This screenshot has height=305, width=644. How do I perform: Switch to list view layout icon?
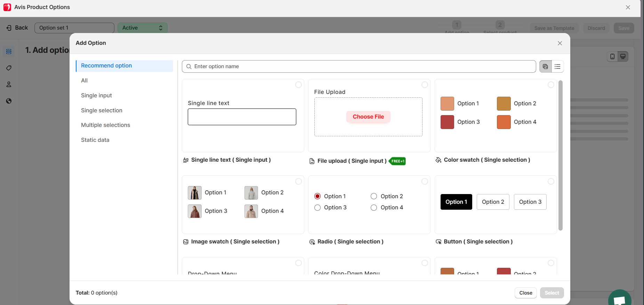[557, 66]
